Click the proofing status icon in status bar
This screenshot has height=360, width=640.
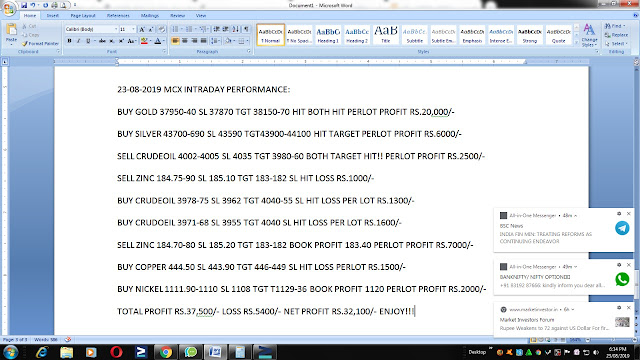pyautogui.click(x=68, y=340)
